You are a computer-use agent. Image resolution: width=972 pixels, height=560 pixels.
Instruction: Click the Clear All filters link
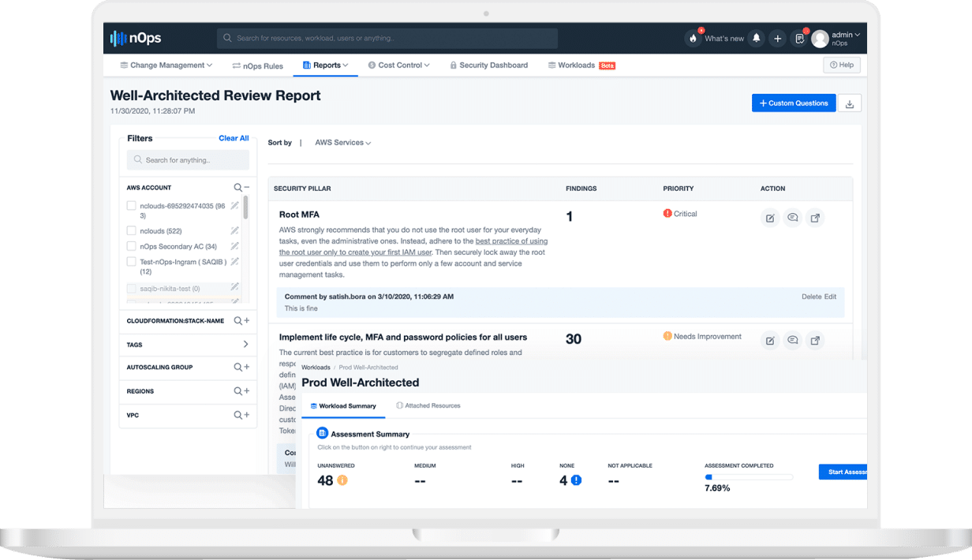(x=234, y=138)
